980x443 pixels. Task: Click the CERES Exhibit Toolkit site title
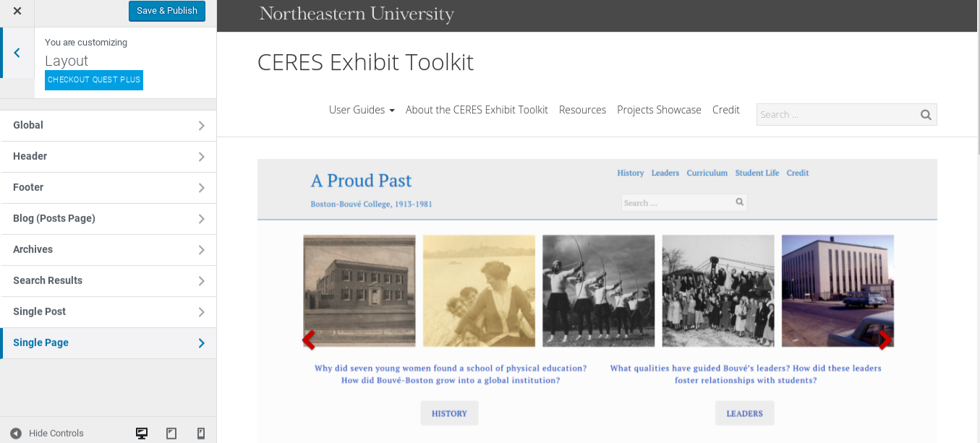click(365, 62)
